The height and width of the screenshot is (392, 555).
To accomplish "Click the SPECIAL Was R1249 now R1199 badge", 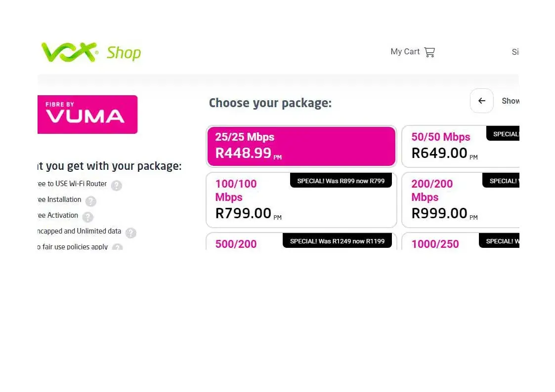I will coord(337,241).
